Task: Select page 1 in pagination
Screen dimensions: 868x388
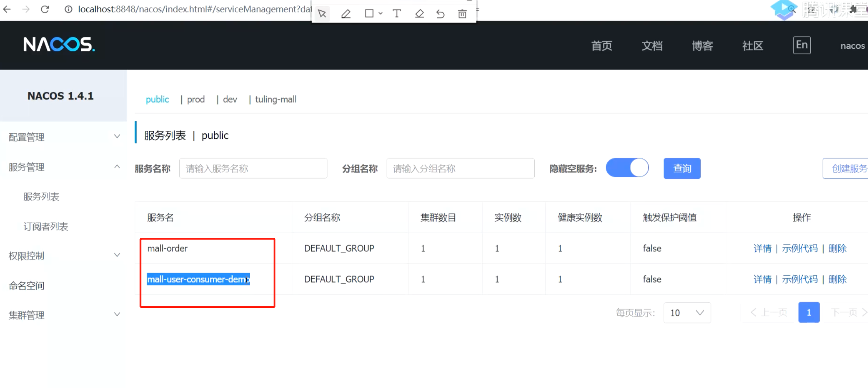Action: point(809,312)
